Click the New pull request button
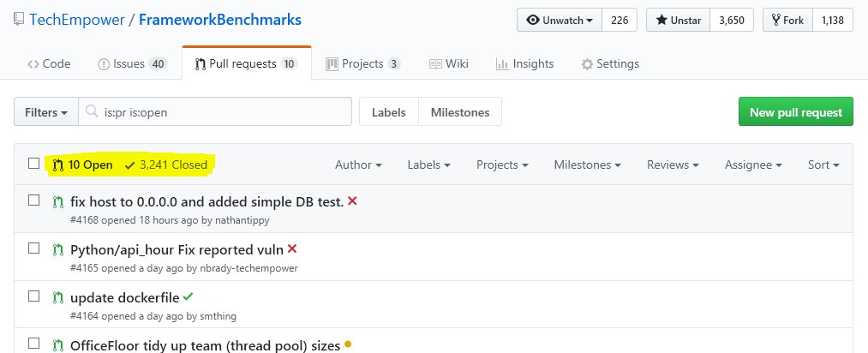868x353 pixels. click(795, 111)
